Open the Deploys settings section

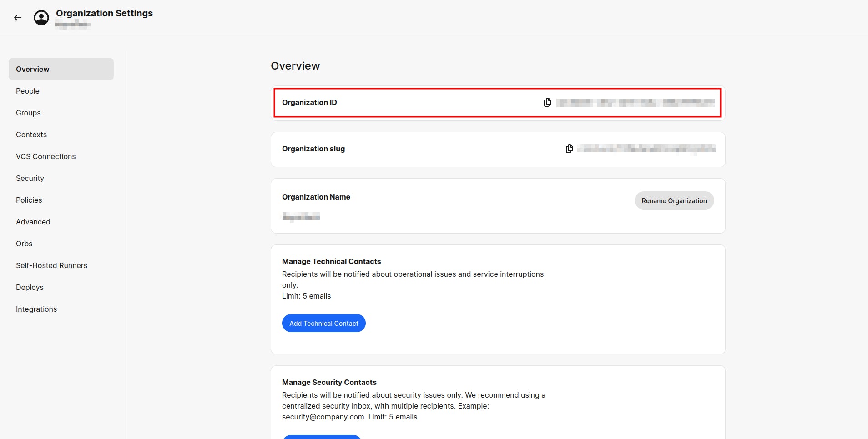click(x=30, y=287)
